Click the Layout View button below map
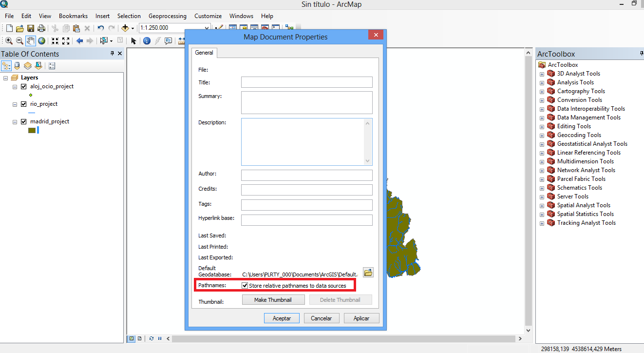This screenshot has height=353, width=644. tap(140, 338)
